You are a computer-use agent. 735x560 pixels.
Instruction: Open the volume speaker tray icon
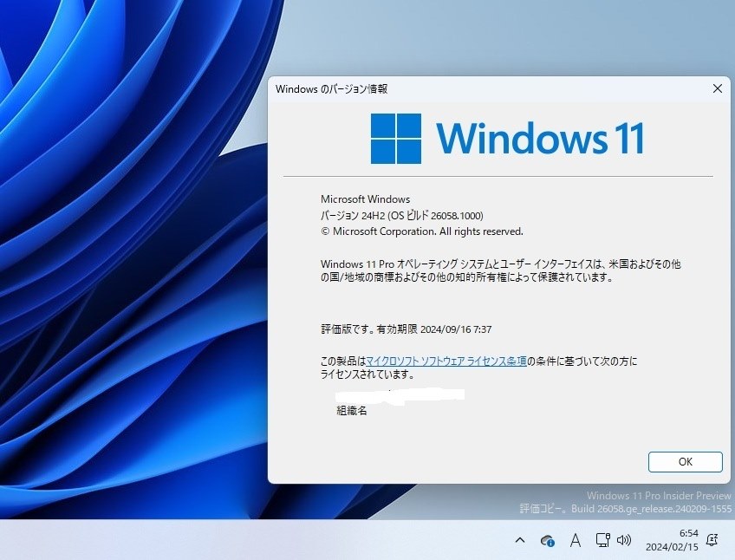(624, 540)
